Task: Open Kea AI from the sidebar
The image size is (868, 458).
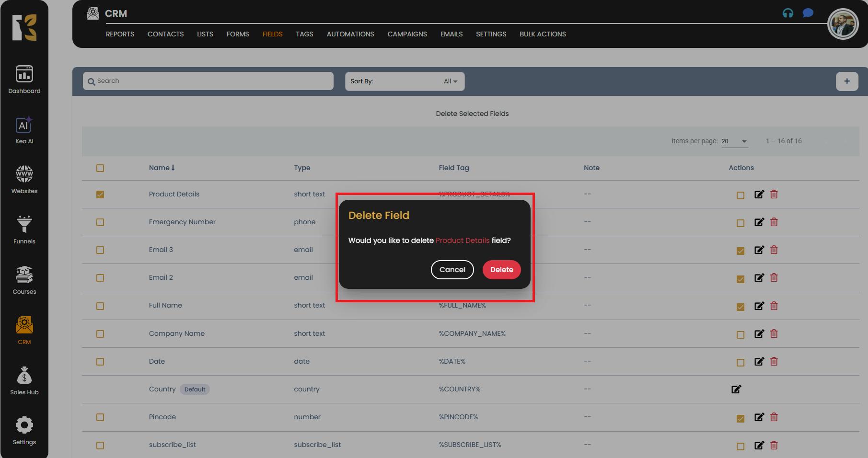Action: tap(24, 130)
